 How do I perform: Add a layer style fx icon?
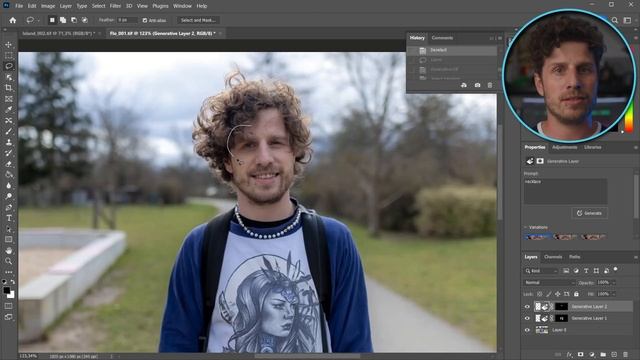pyautogui.click(x=569, y=355)
